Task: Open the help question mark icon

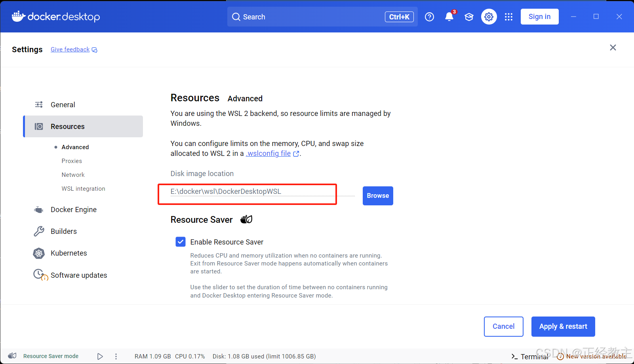Action: 429,17
